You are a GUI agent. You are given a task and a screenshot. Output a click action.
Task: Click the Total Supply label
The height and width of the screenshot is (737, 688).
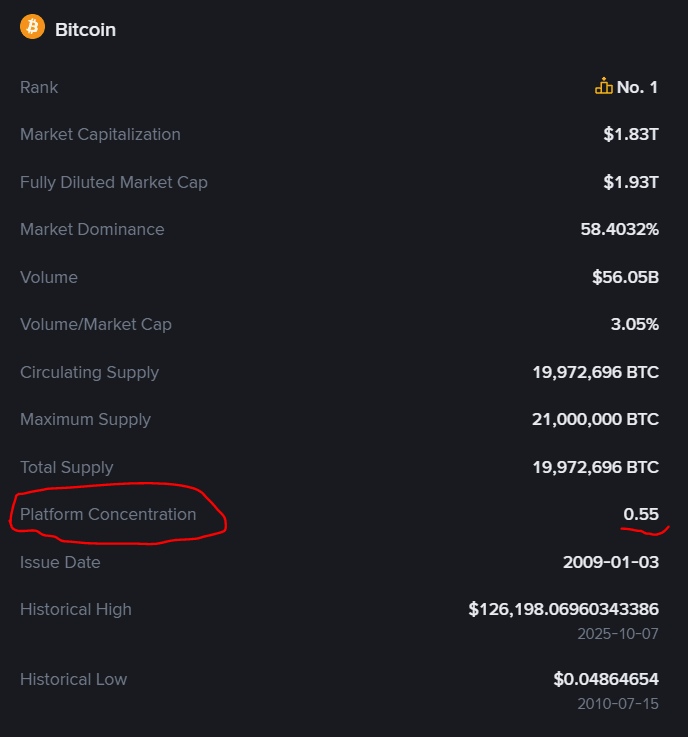pyautogui.click(x=67, y=467)
